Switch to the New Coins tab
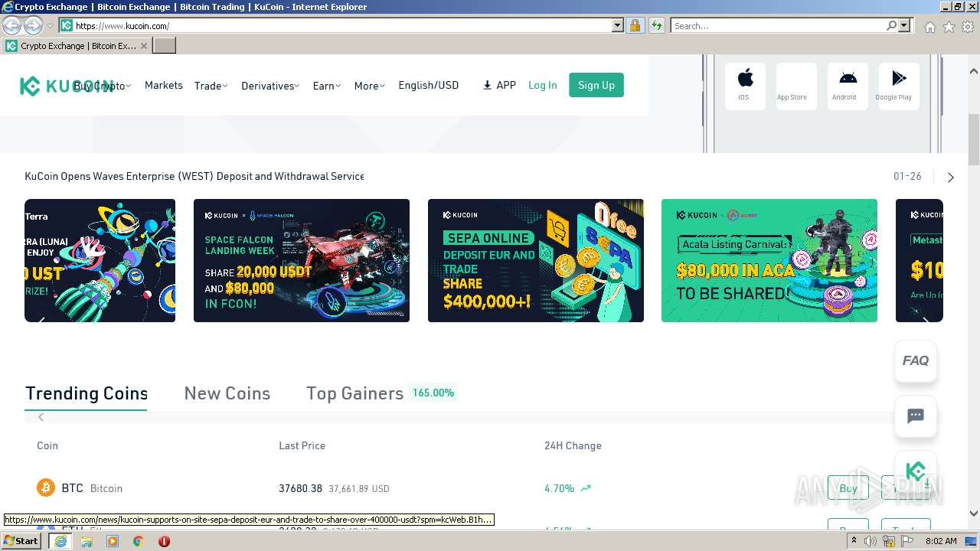Viewport: 980px width, 551px height. [x=227, y=393]
